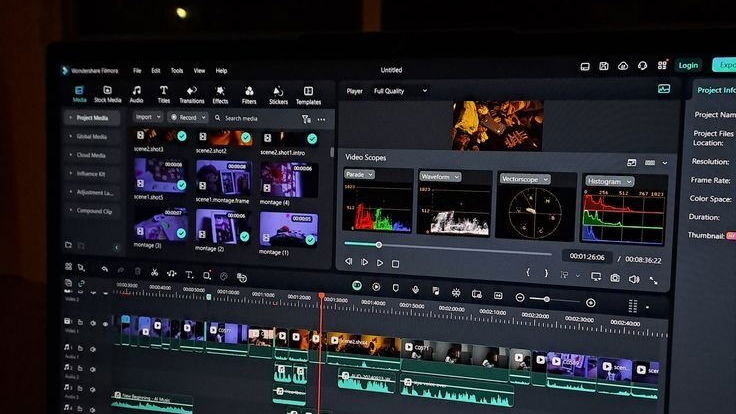The height and width of the screenshot is (414, 736).
Task: Open the Full Quality dropdown
Action: [x=400, y=91]
